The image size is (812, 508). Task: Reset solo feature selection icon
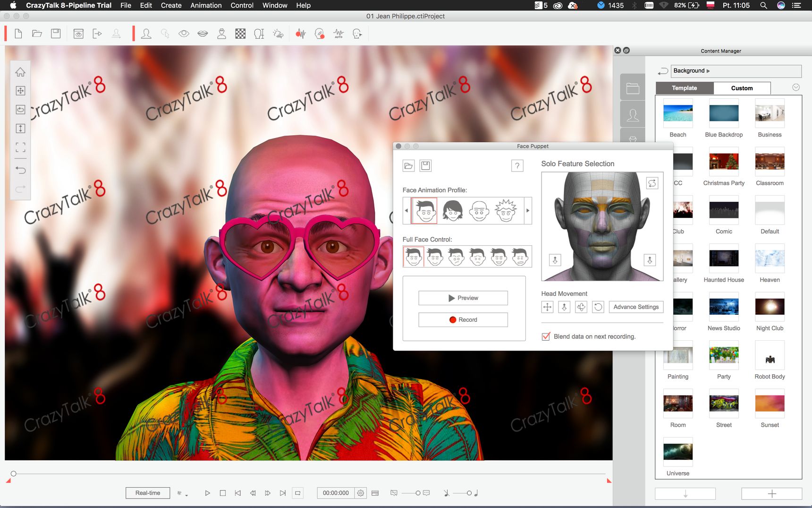pyautogui.click(x=652, y=183)
